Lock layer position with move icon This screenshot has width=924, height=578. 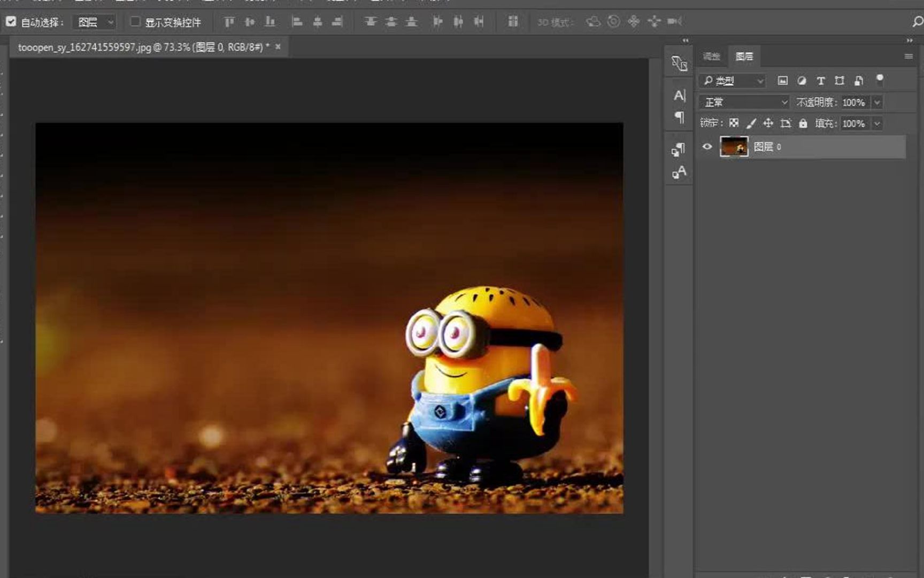(x=768, y=124)
